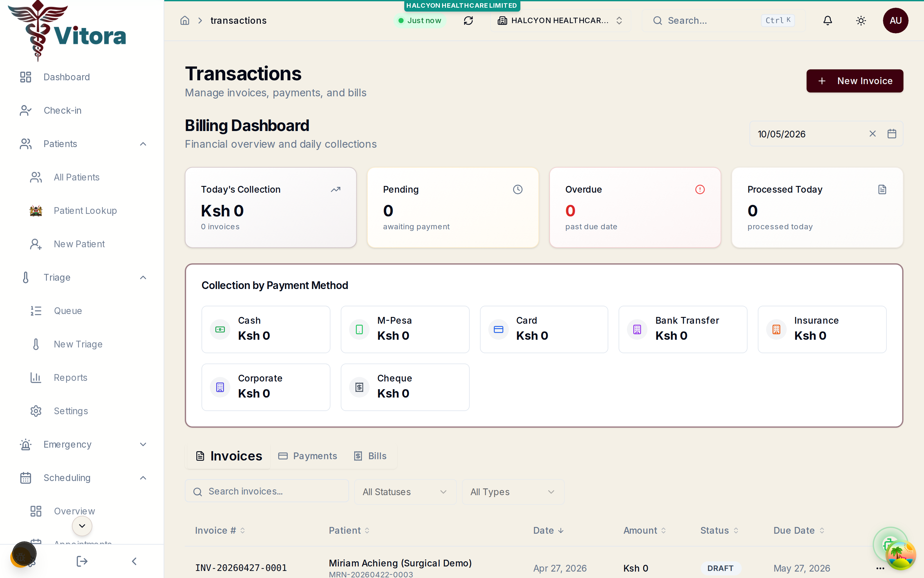Sort by Date column
This screenshot has height=578, width=924.
(548, 530)
